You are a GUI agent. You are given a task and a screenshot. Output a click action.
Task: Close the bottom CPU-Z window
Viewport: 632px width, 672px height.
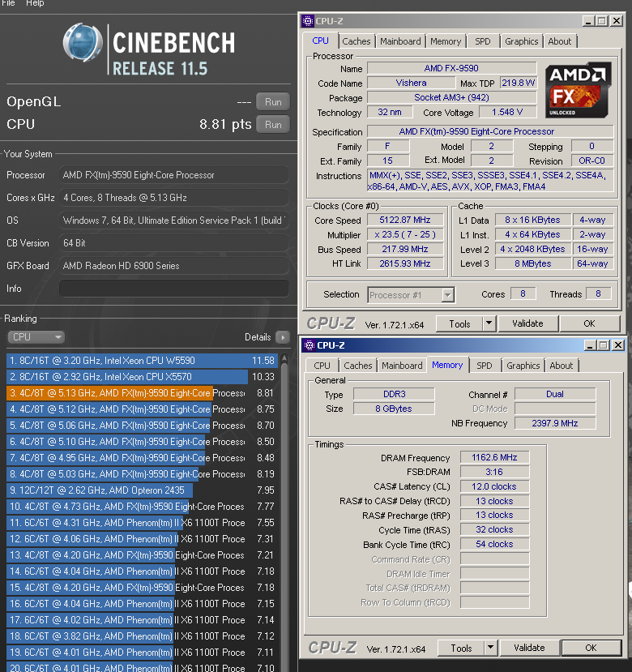pos(618,345)
